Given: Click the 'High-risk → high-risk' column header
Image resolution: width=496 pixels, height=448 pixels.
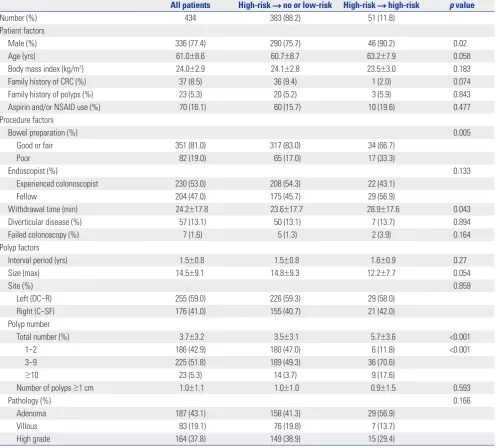Looking at the screenshot, I should pyautogui.click(x=381, y=5).
